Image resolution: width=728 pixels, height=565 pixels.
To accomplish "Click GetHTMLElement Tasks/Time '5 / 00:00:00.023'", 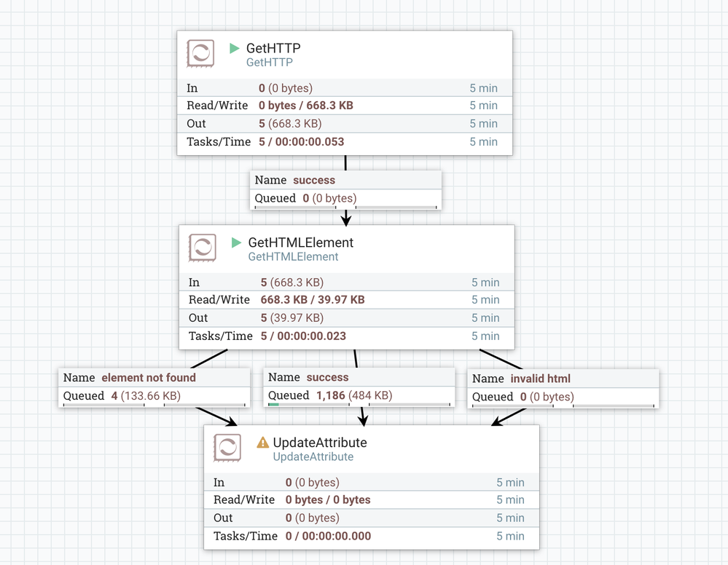I will click(303, 336).
